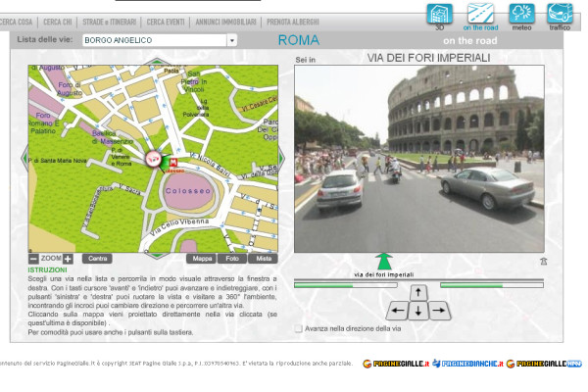This screenshot has width=588, height=392.
Task: Select the on the road icon
Action: click(480, 15)
